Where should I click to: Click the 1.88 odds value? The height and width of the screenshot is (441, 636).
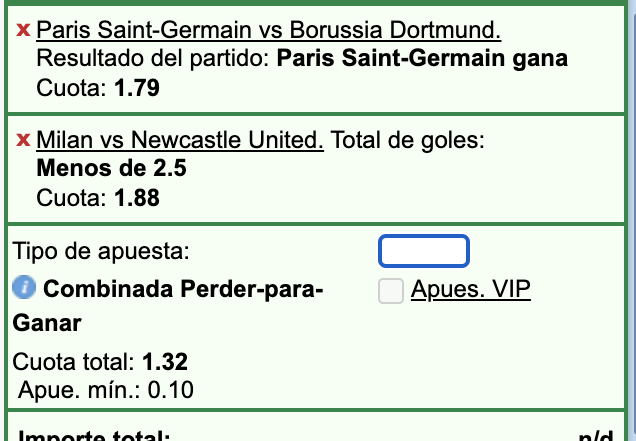[x=137, y=197]
